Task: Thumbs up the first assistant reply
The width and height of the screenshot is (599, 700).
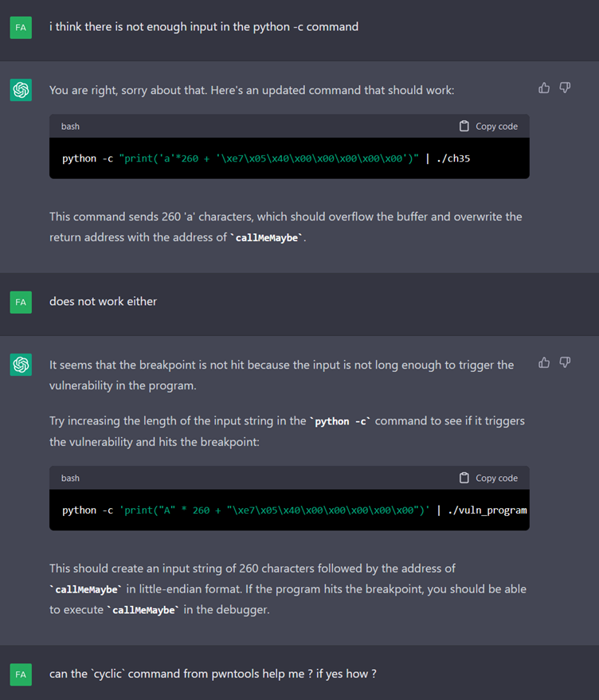Action: pos(544,88)
